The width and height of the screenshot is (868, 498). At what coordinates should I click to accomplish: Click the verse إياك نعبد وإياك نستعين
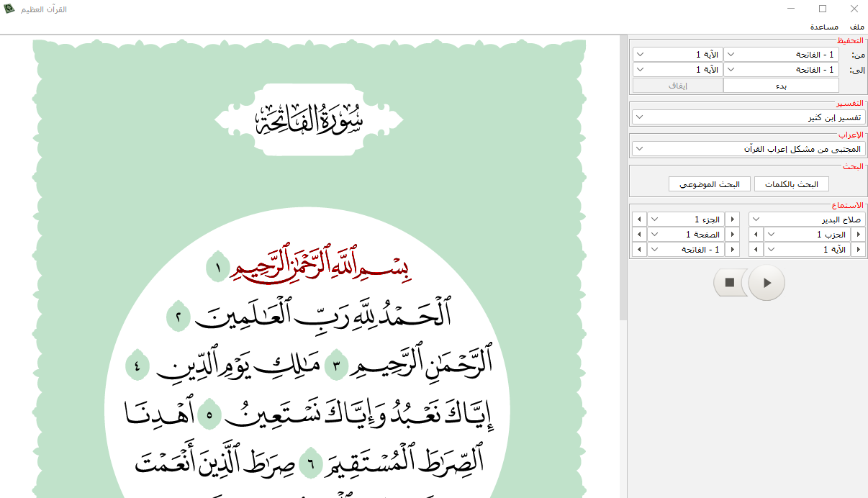coord(360,415)
